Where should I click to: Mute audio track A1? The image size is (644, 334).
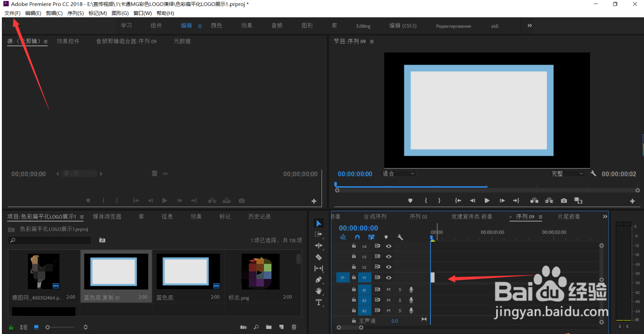[x=388, y=290]
